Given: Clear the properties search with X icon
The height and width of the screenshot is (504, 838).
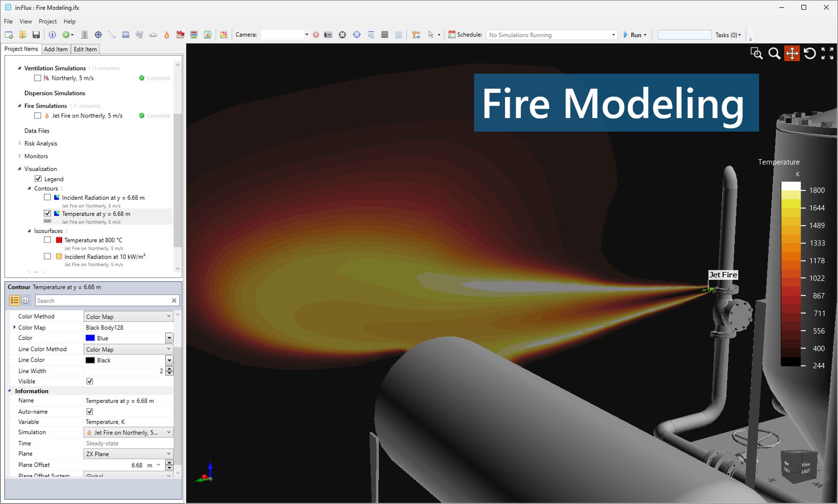Looking at the screenshot, I should point(174,301).
